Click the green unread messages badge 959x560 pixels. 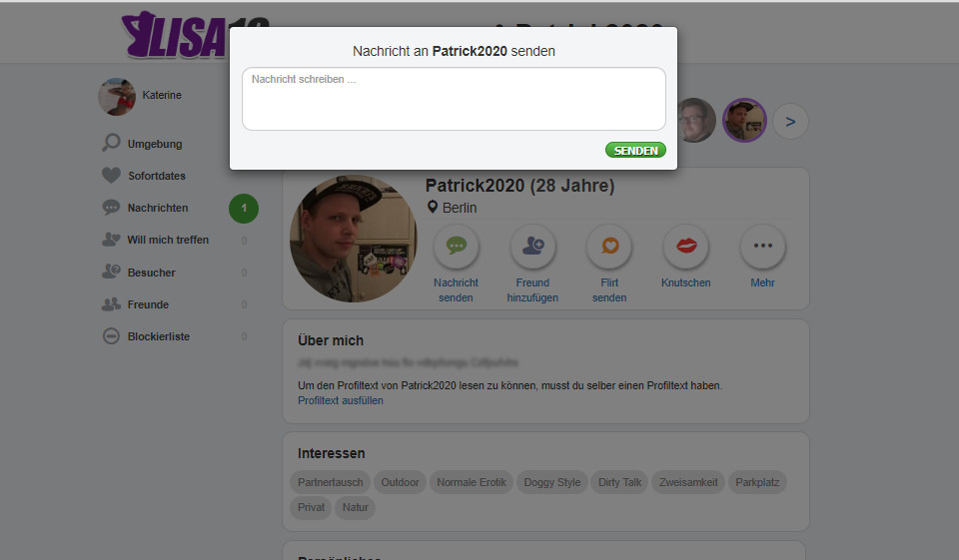pyautogui.click(x=244, y=209)
